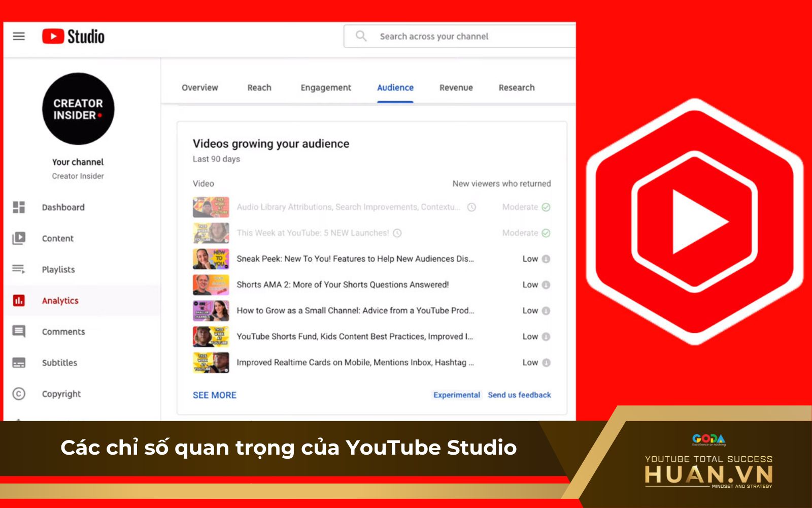Viewport: 812px width, 508px height.
Task: Click the 'New viewers who returned' column header
Action: [x=501, y=184]
